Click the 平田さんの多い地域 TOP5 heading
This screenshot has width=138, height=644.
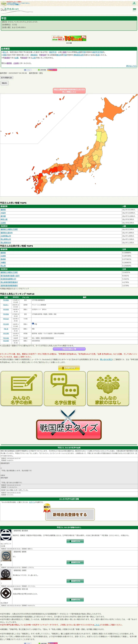[13, 203]
